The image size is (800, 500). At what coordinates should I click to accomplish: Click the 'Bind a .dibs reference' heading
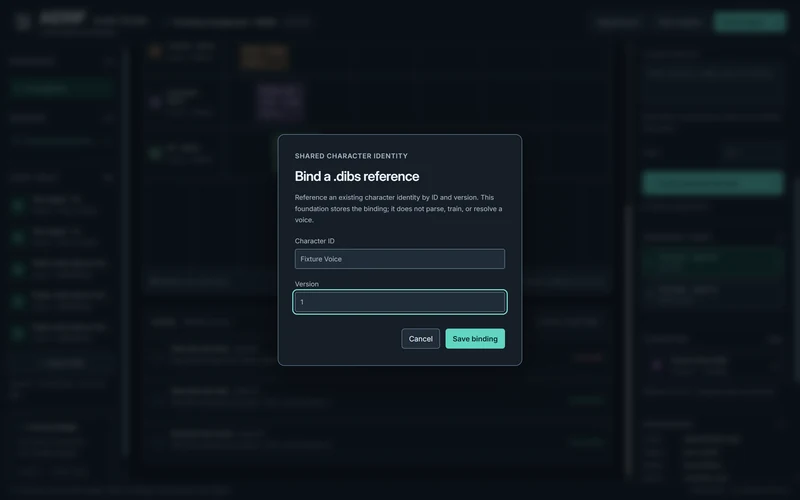(357, 177)
